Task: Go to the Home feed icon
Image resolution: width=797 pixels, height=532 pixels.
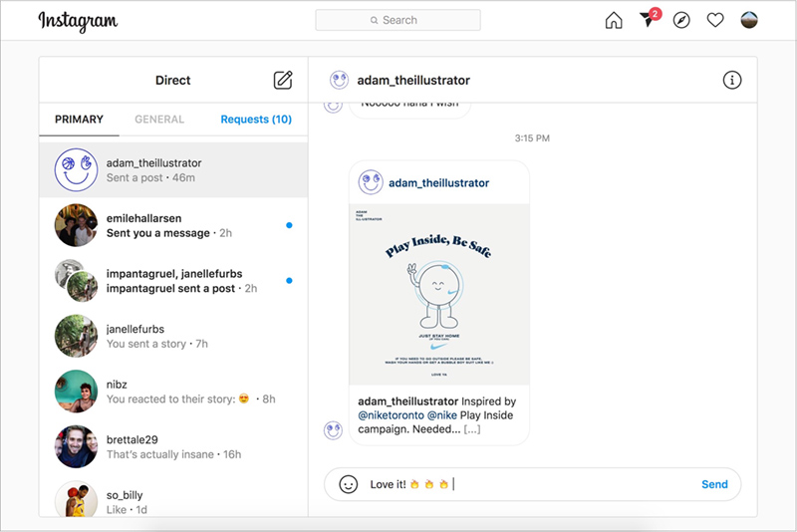Action: click(x=614, y=20)
